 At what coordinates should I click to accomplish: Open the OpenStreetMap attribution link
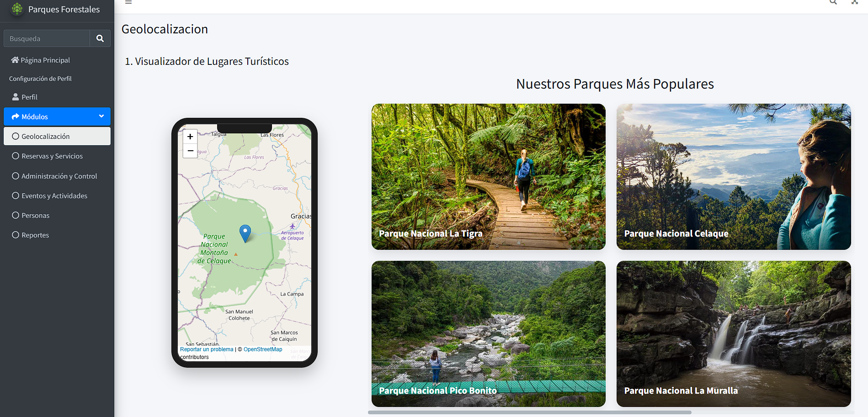click(262, 349)
